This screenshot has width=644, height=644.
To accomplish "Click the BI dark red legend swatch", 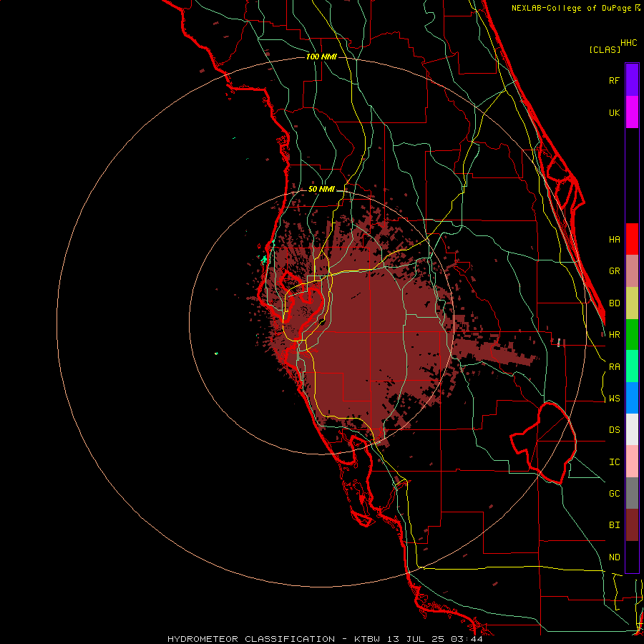I will pyautogui.click(x=632, y=525).
